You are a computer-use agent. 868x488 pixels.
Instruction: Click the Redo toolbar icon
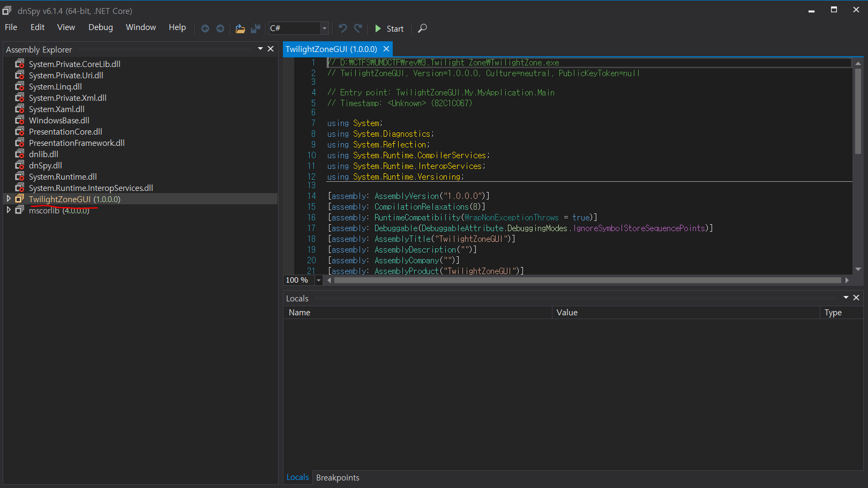358,28
